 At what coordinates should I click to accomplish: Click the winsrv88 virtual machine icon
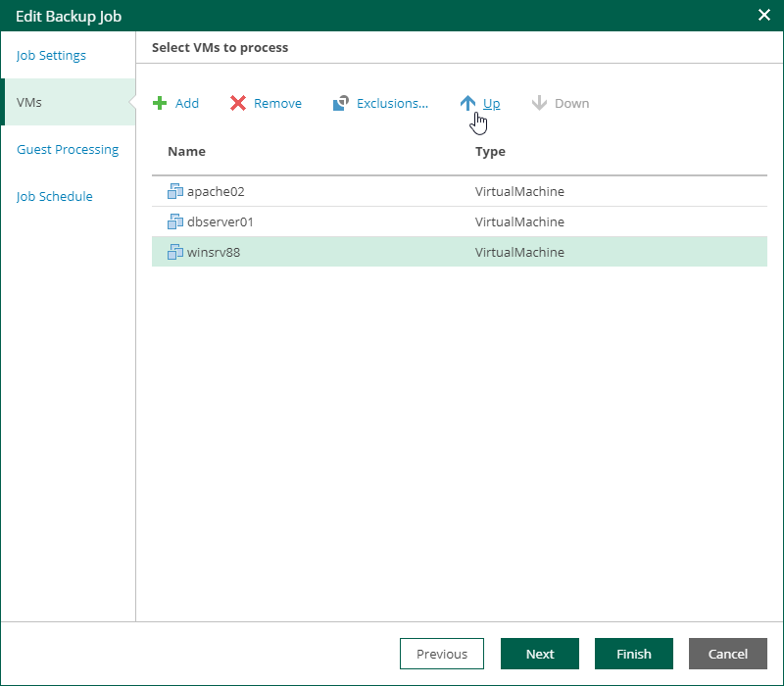tap(175, 252)
